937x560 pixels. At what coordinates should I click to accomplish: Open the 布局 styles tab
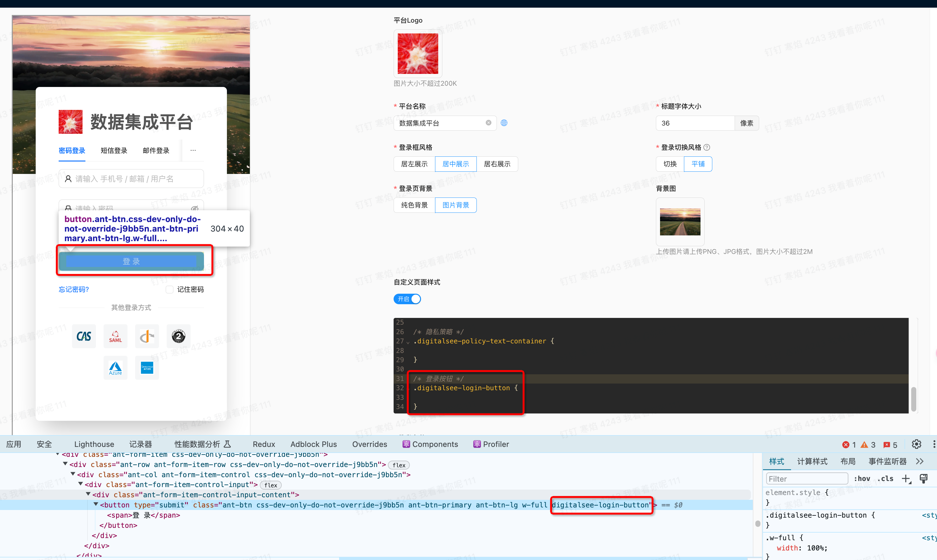[848, 462]
